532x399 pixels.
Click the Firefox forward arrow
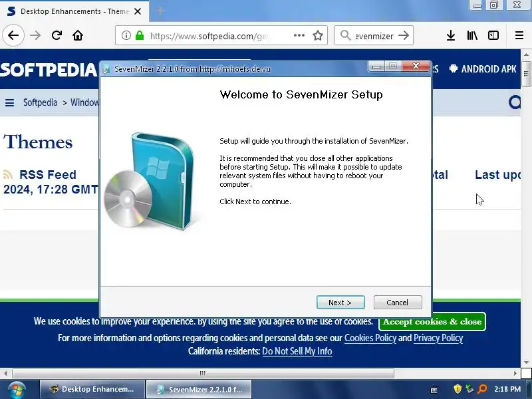35,35
